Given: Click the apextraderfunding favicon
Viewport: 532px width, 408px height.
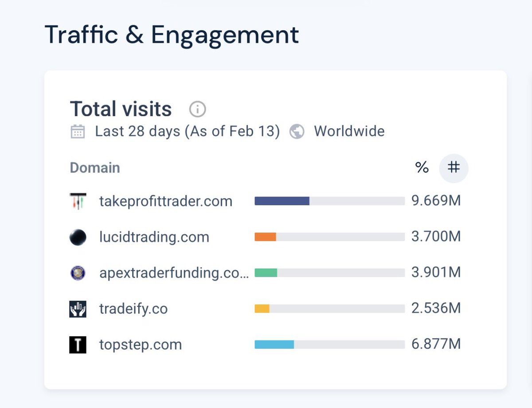Looking at the screenshot, I should [78, 273].
